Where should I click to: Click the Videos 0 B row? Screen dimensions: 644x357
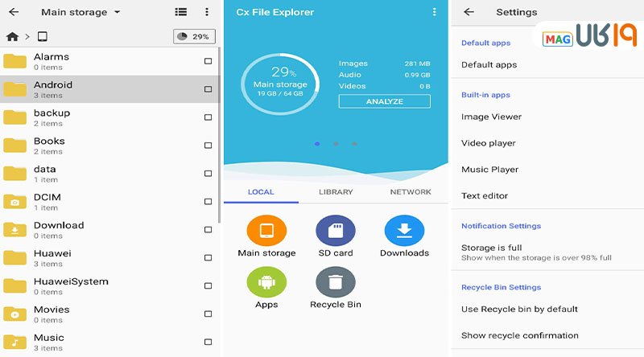click(x=385, y=86)
